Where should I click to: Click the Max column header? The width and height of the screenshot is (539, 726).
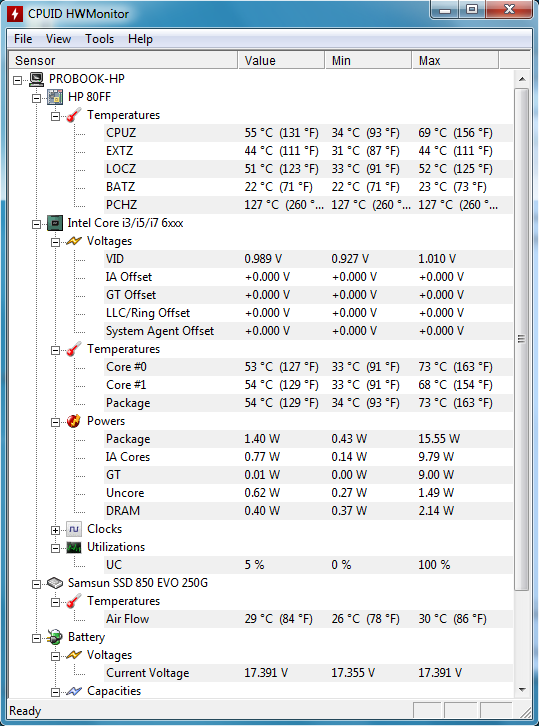pyautogui.click(x=455, y=61)
